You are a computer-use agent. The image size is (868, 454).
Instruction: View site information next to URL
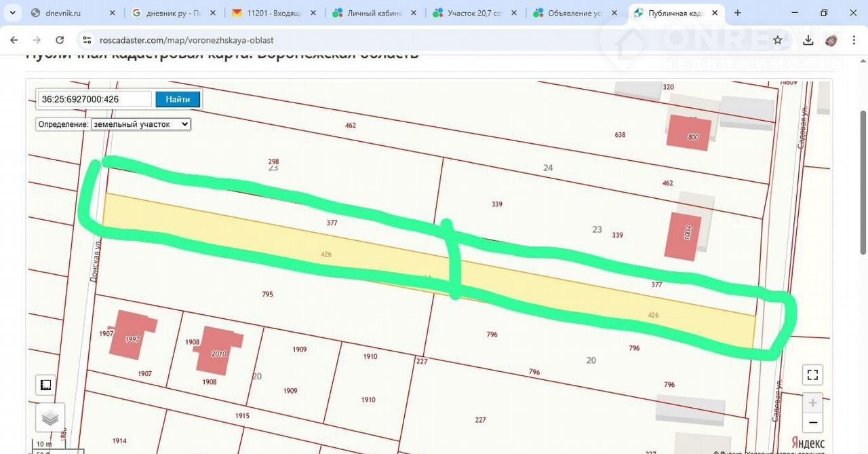[86, 40]
